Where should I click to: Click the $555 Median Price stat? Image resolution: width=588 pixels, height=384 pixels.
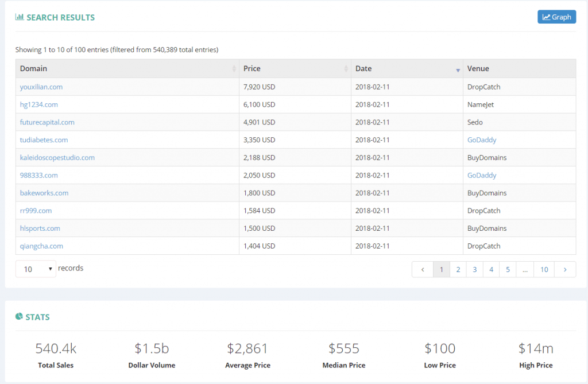(344, 355)
